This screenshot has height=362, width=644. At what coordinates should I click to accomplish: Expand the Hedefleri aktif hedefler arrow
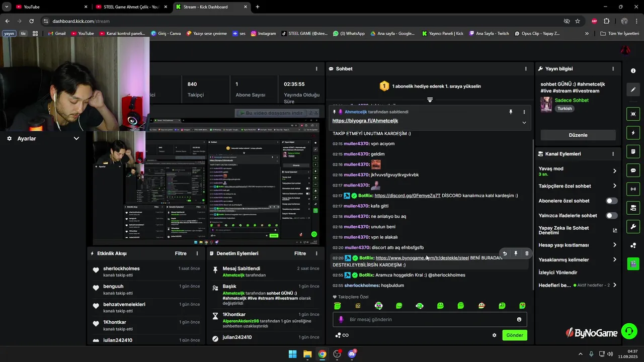pos(614,285)
